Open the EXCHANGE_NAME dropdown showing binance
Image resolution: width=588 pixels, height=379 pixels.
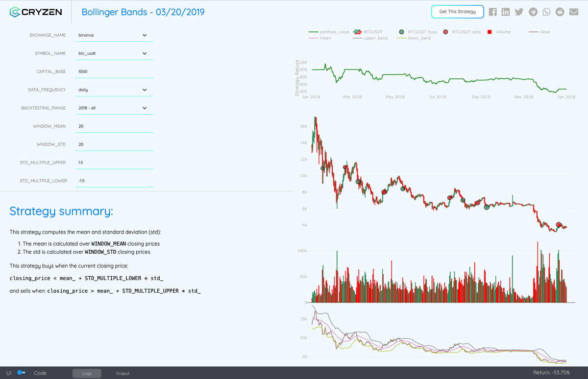coord(114,35)
